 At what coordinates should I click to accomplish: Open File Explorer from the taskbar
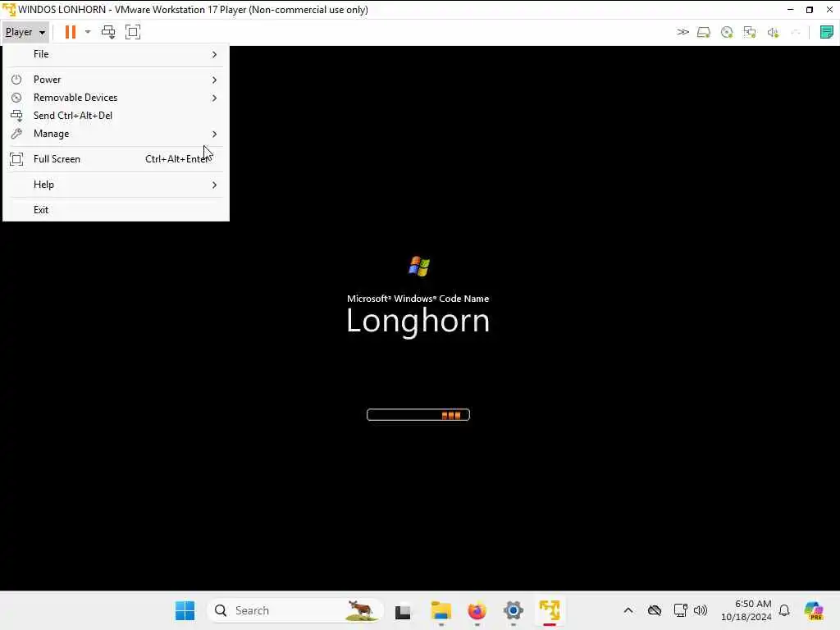tap(441, 610)
